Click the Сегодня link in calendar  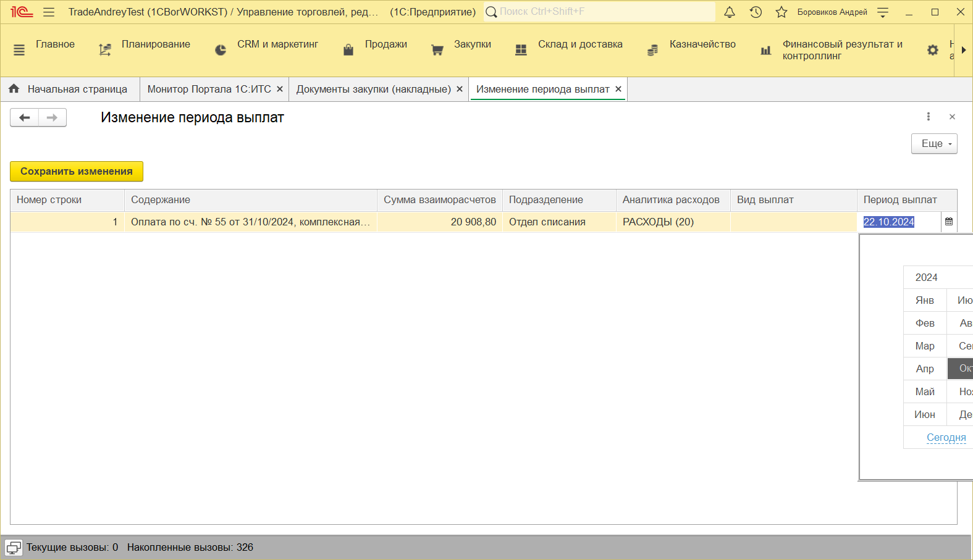click(946, 437)
